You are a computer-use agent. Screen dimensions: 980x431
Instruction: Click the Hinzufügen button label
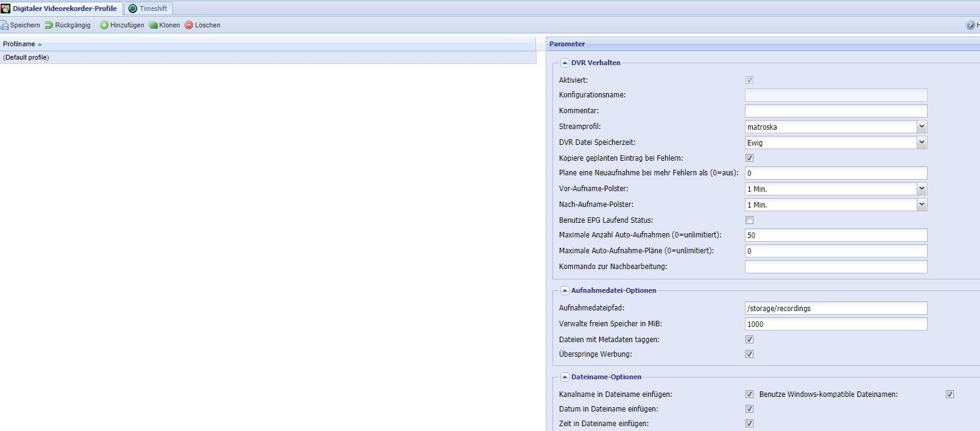tap(127, 25)
